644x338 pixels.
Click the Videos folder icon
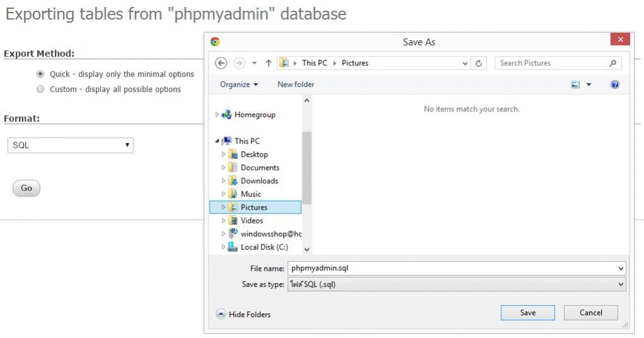coord(233,221)
